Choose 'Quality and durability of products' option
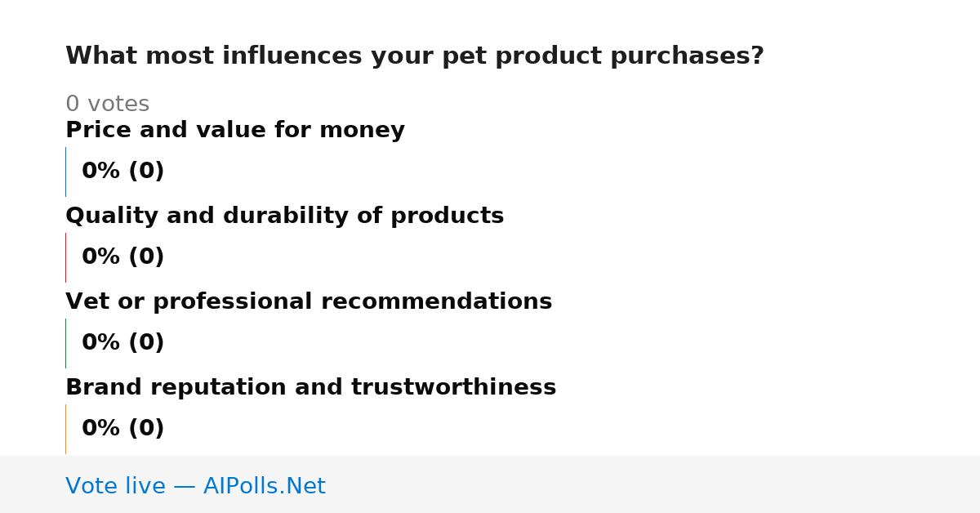980x513 pixels. click(284, 216)
